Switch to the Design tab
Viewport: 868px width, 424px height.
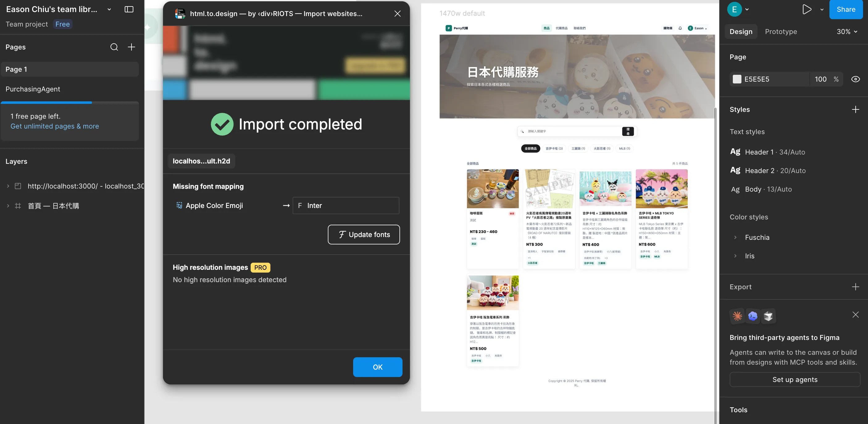pyautogui.click(x=741, y=32)
